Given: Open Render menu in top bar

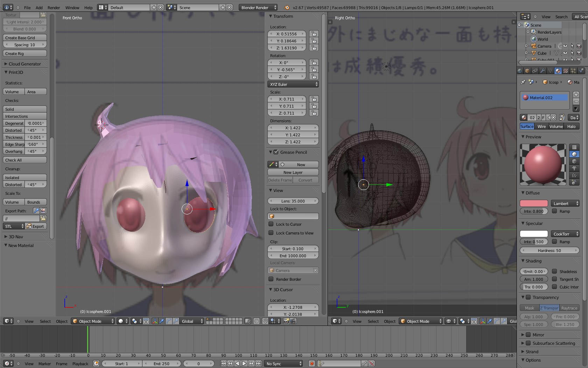Looking at the screenshot, I should tap(54, 7).
